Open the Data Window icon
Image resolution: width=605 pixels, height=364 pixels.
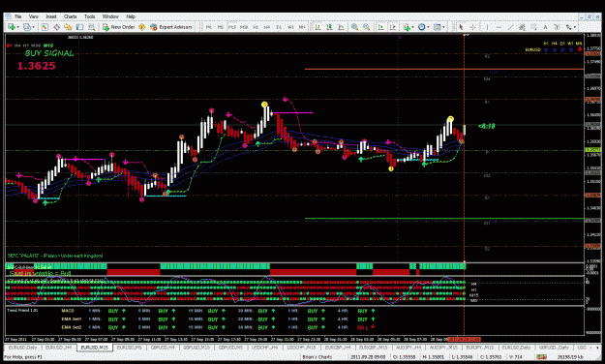[56, 27]
